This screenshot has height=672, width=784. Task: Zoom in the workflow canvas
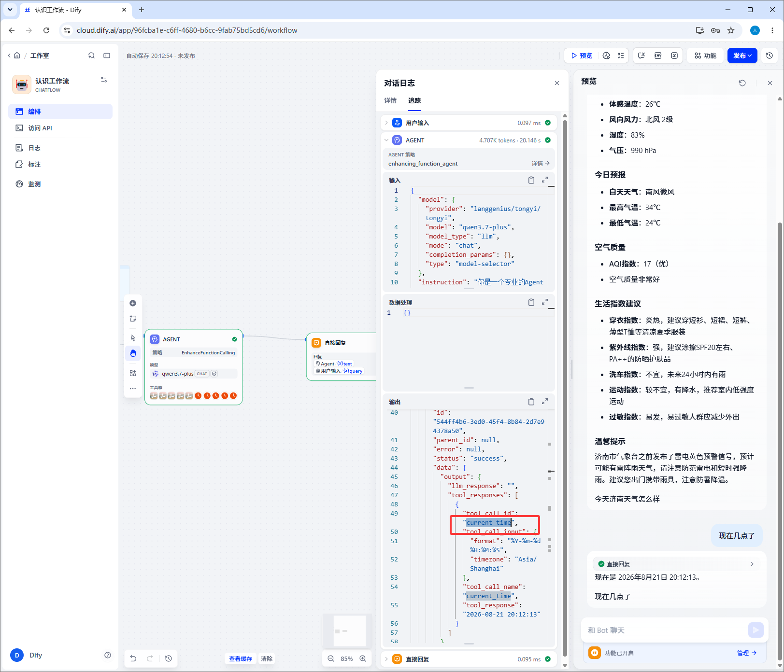363,658
